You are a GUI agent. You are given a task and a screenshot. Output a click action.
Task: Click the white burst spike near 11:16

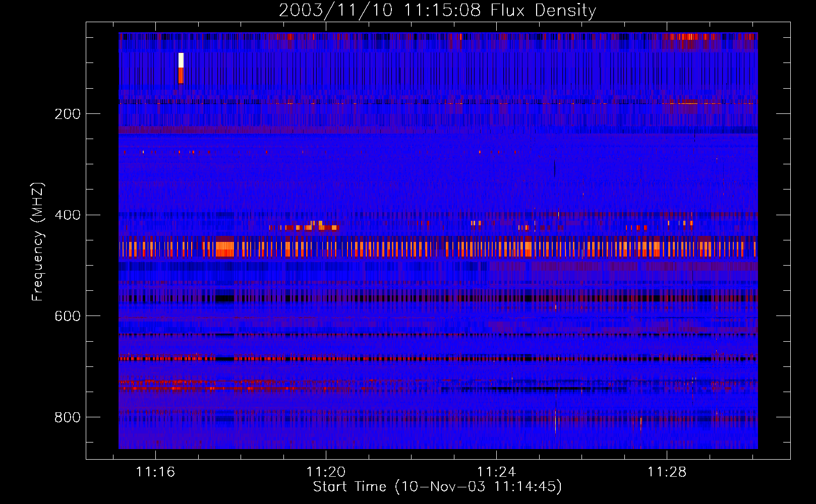click(181, 60)
